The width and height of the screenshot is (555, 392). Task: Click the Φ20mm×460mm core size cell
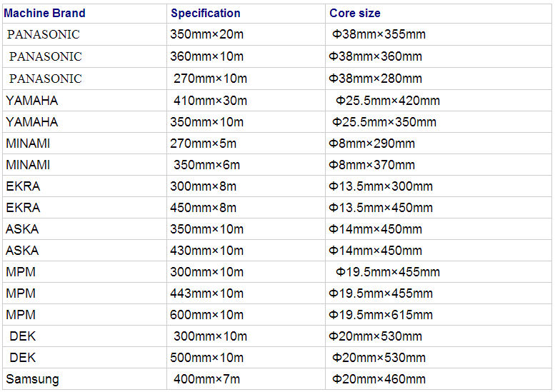click(379, 379)
